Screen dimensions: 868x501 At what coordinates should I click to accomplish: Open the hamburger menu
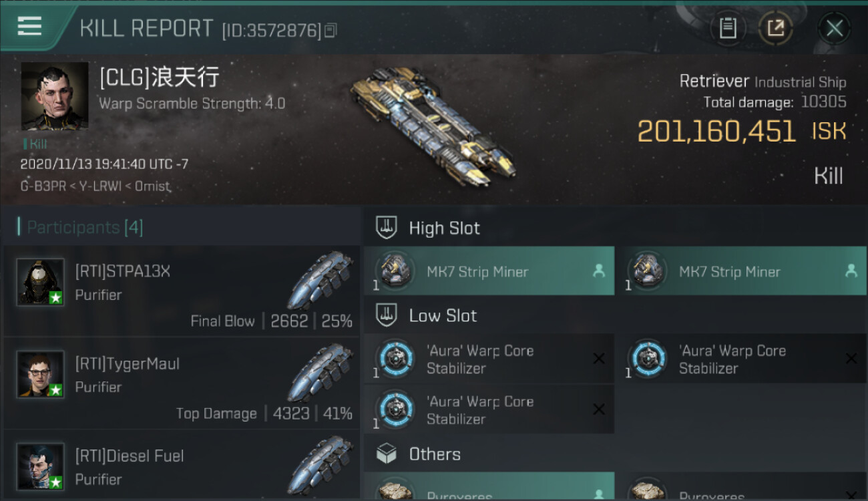(29, 27)
